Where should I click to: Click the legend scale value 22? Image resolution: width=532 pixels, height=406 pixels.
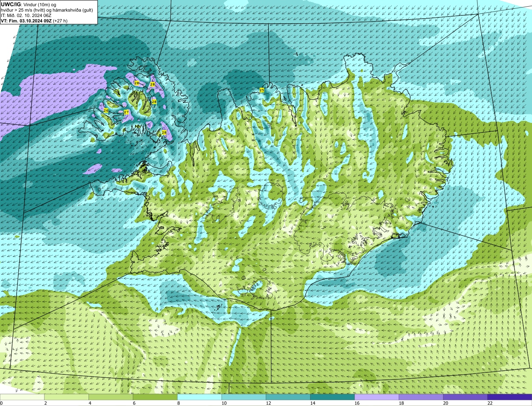coord(490,403)
